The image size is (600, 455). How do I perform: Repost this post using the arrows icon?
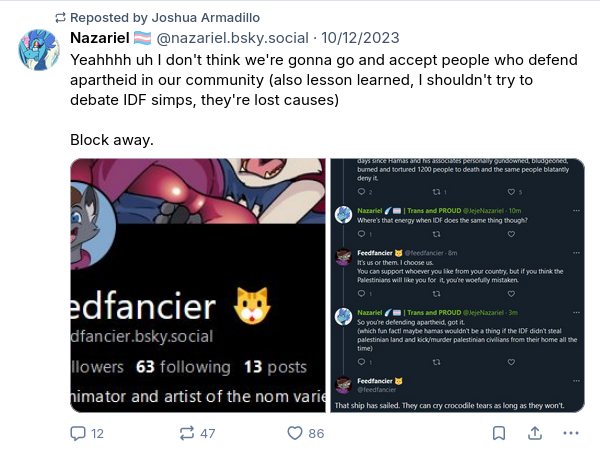187,433
